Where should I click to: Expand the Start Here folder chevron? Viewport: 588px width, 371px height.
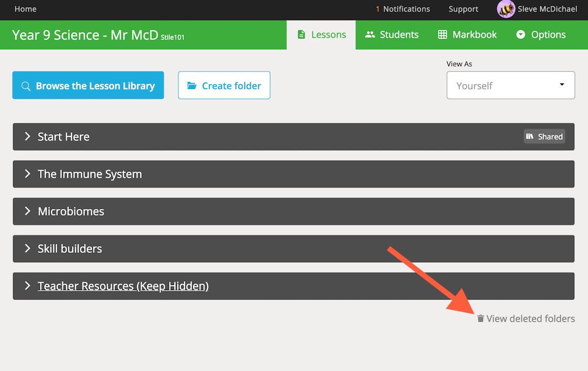click(x=27, y=136)
